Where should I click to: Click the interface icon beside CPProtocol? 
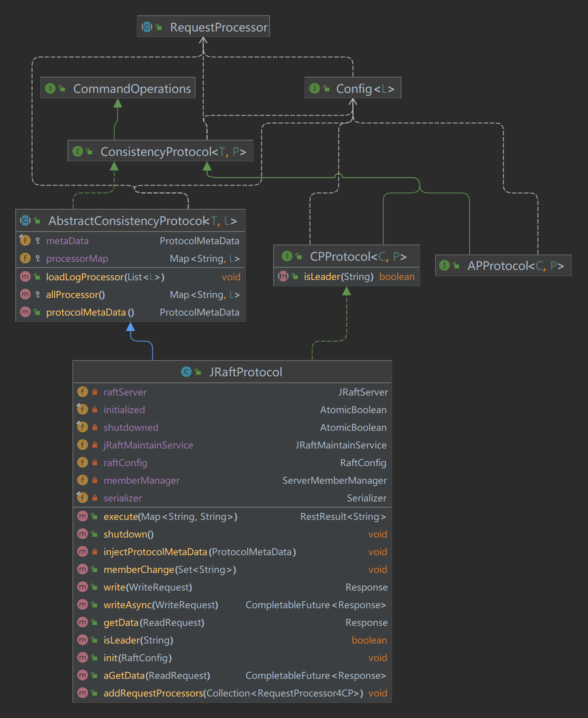point(287,256)
